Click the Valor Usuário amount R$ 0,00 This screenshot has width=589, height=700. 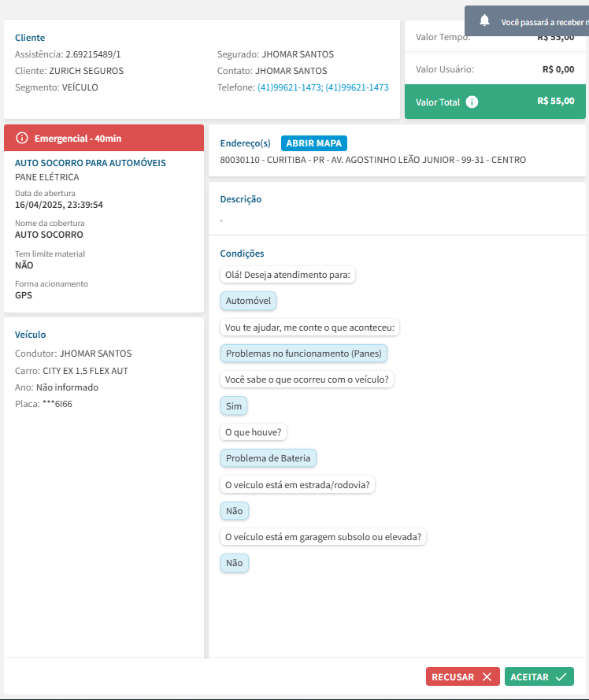(x=558, y=69)
